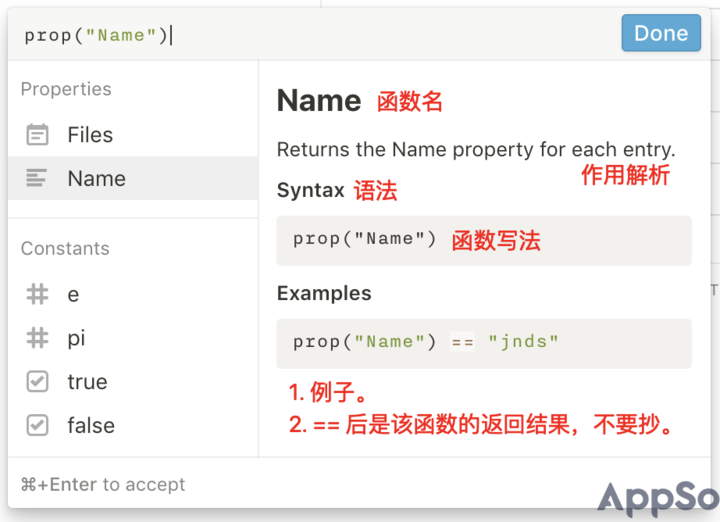Click the checkbox icon next to false
720x522 pixels.
(x=37, y=425)
